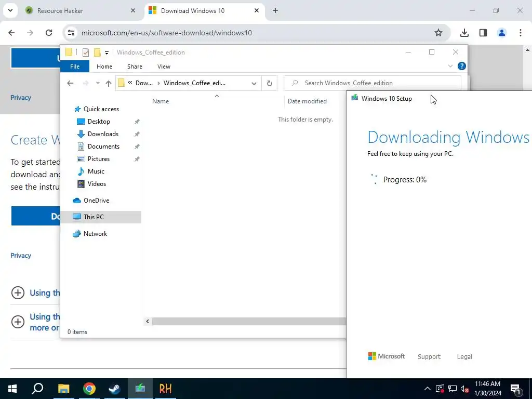Go up one folder level in Explorer
532x399 pixels.
coord(108,83)
